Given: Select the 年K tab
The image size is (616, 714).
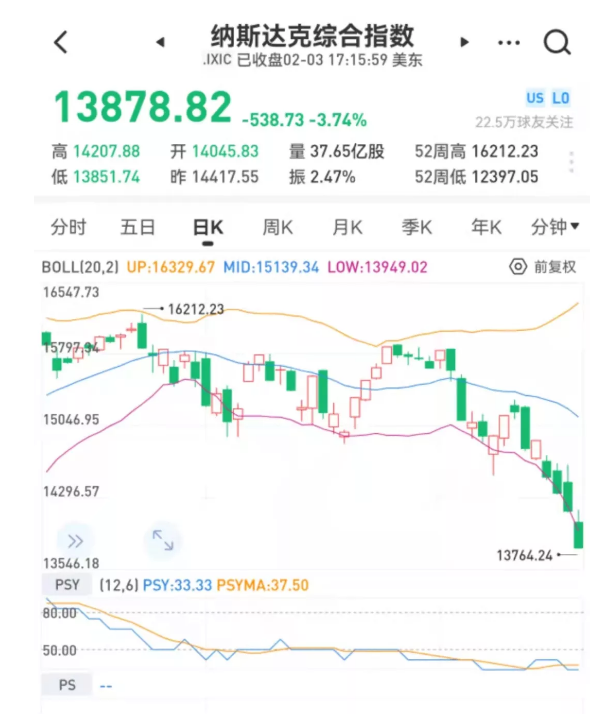Looking at the screenshot, I should [487, 227].
